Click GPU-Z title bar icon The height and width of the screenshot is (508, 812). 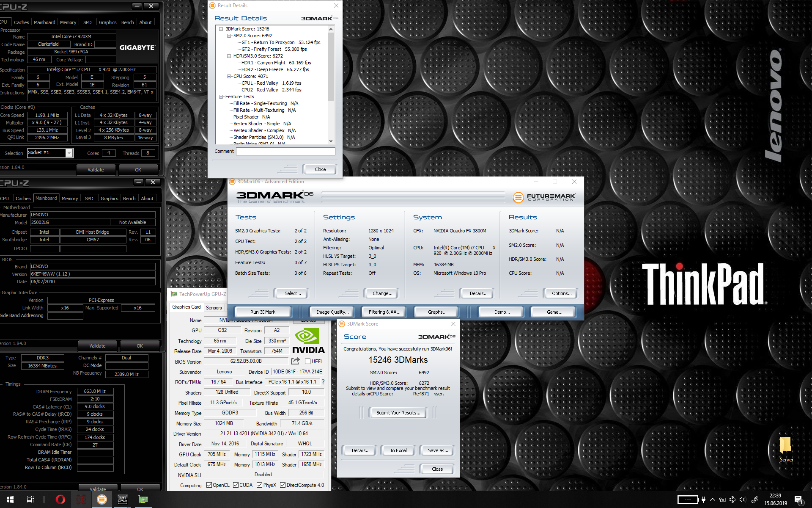tap(174, 294)
